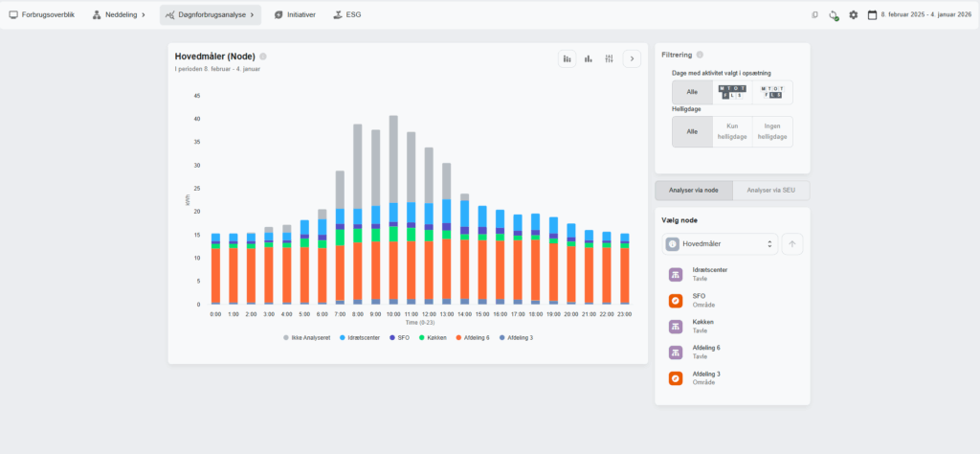The width and height of the screenshot is (980, 454).
Task: Open chart settings sliders icon
Action: tap(609, 58)
